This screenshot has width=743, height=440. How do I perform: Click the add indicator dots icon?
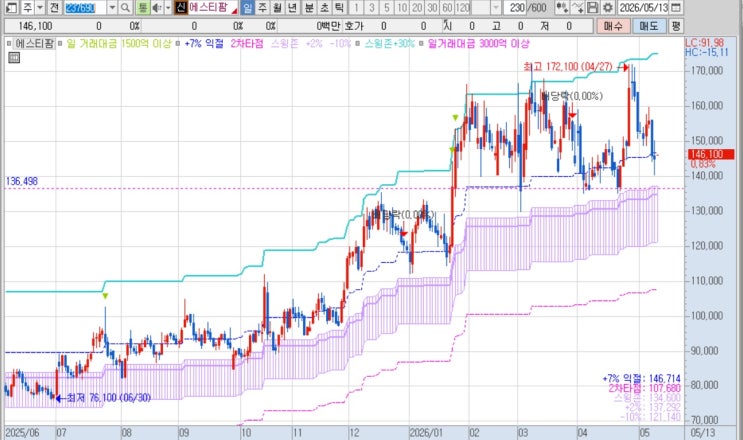(562, 8)
